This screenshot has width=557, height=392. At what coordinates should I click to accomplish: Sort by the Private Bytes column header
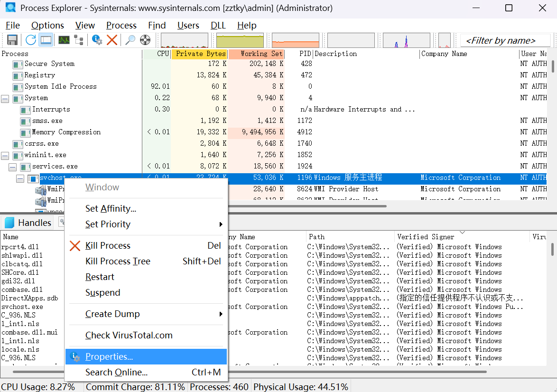[199, 54]
